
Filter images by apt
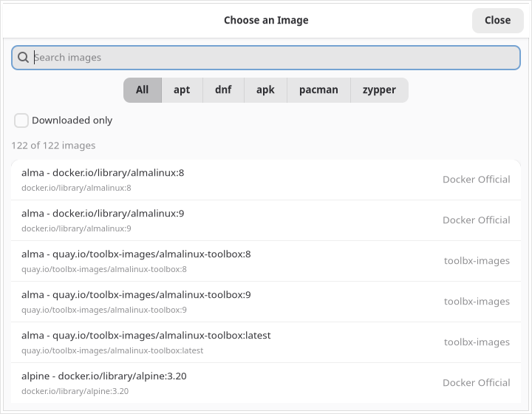pos(182,90)
